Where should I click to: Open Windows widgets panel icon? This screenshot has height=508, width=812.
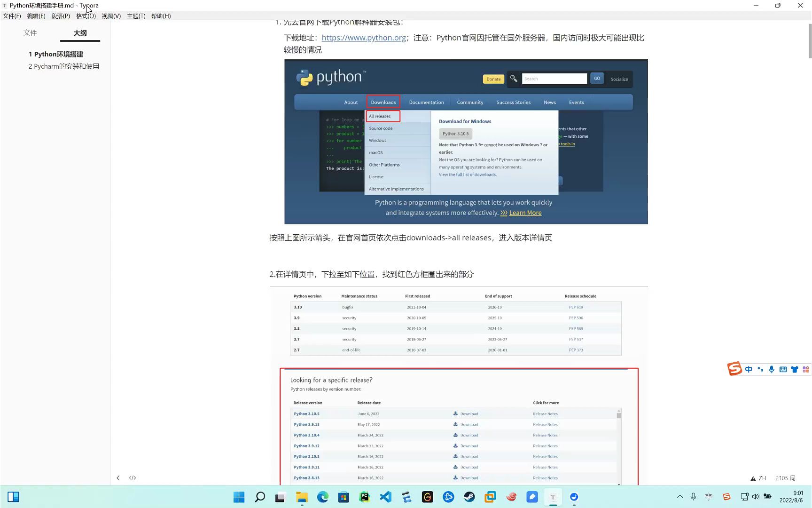tap(14, 497)
